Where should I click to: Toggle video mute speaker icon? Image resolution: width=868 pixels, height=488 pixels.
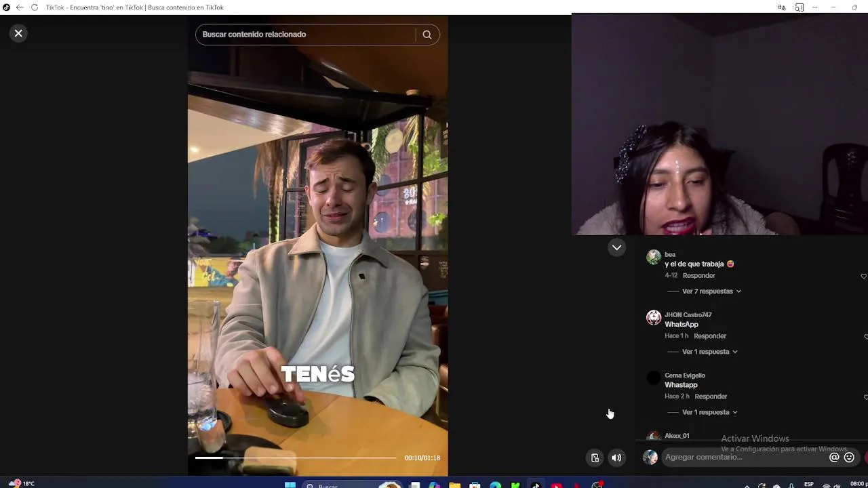[616, 457]
